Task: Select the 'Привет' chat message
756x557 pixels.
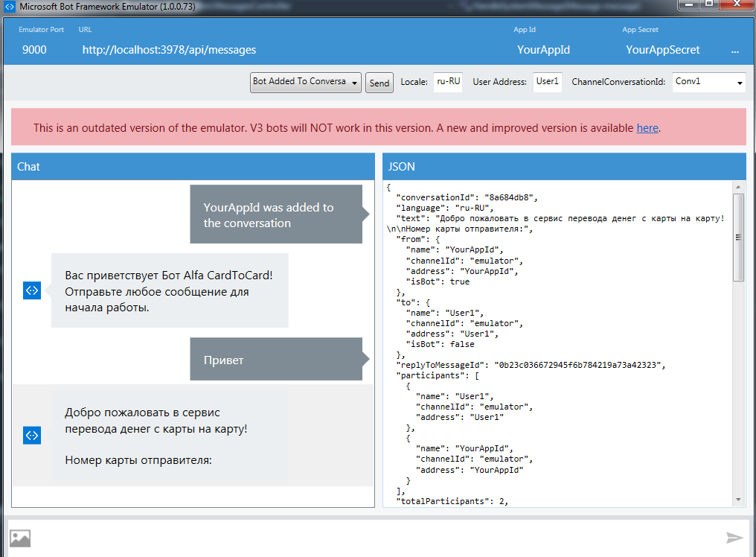Action: pyautogui.click(x=276, y=359)
